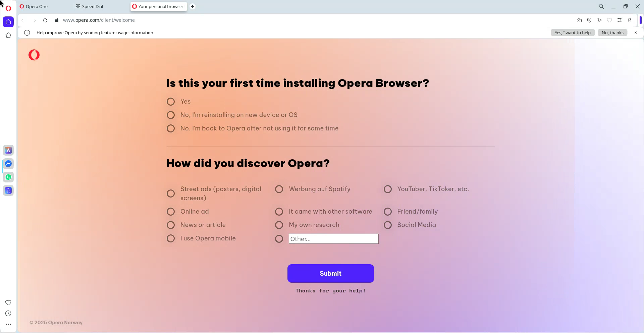Image resolution: width=644 pixels, height=333 pixels.
Task: Expand the sidebar three-dots menu
Action: 8,324
